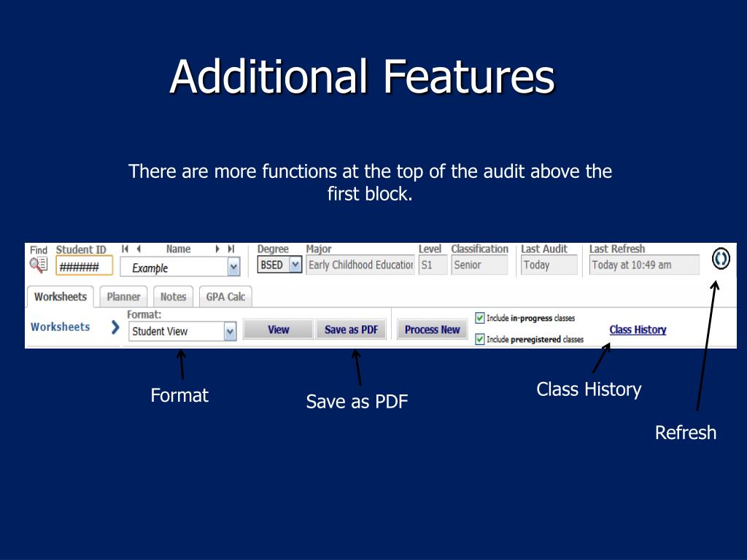Go to previous student record arrow
The height and width of the screenshot is (560, 747).
(139, 249)
